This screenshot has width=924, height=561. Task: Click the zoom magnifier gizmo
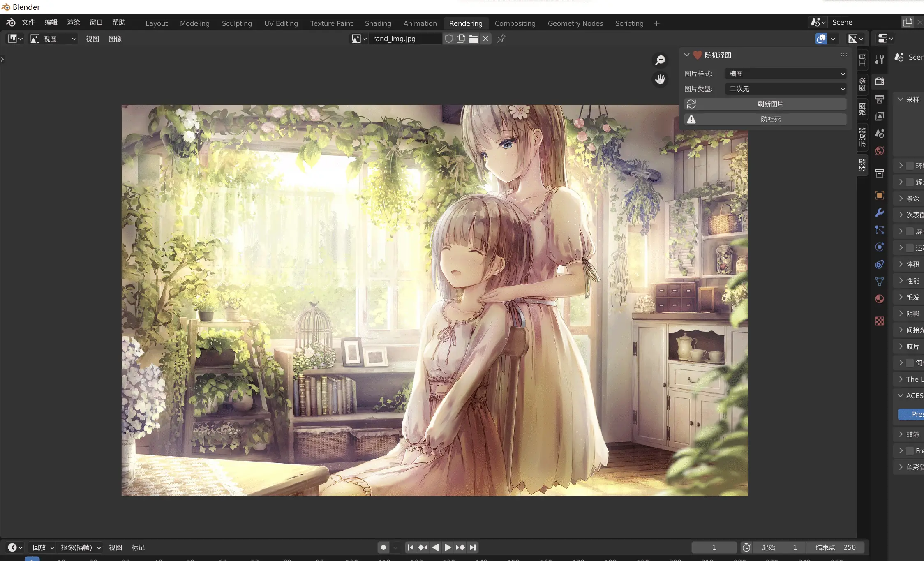tap(660, 60)
